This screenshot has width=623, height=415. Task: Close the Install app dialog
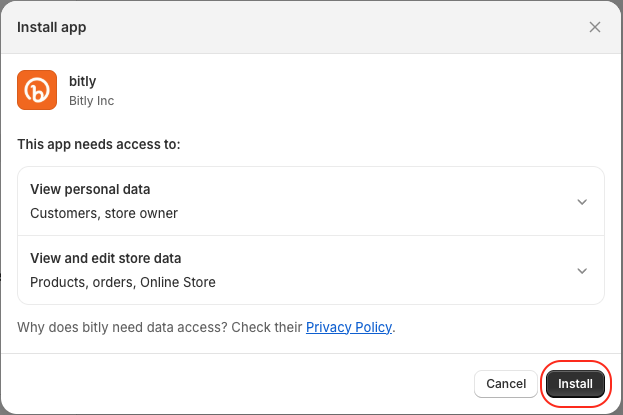pos(594,27)
